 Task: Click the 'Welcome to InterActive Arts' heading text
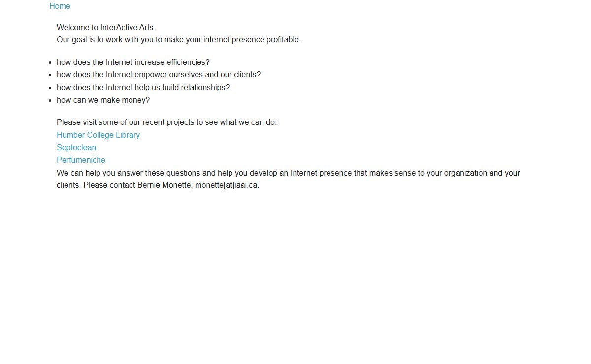tap(106, 28)
